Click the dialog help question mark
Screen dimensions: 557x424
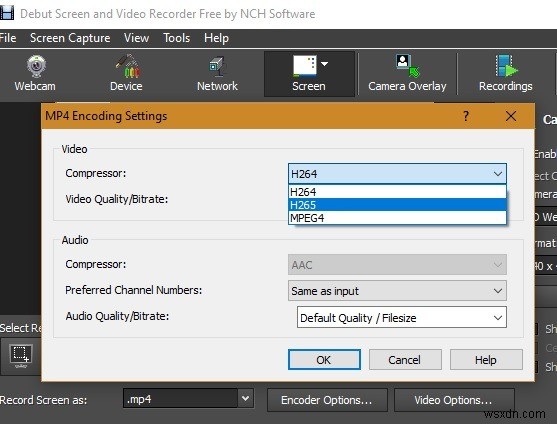(466, 116)
